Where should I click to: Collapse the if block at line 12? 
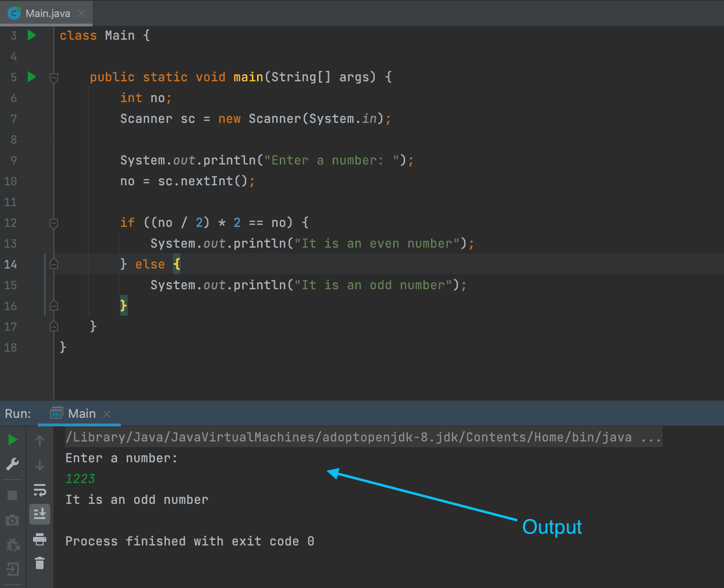[53, 223]
